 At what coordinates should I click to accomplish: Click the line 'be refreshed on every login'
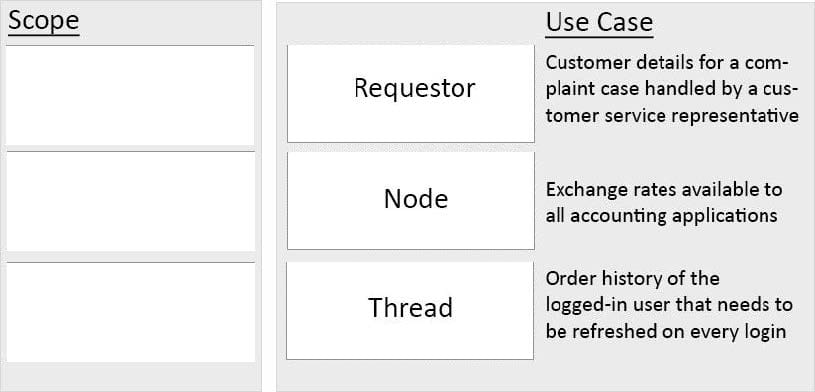click(x=666, y=331)
